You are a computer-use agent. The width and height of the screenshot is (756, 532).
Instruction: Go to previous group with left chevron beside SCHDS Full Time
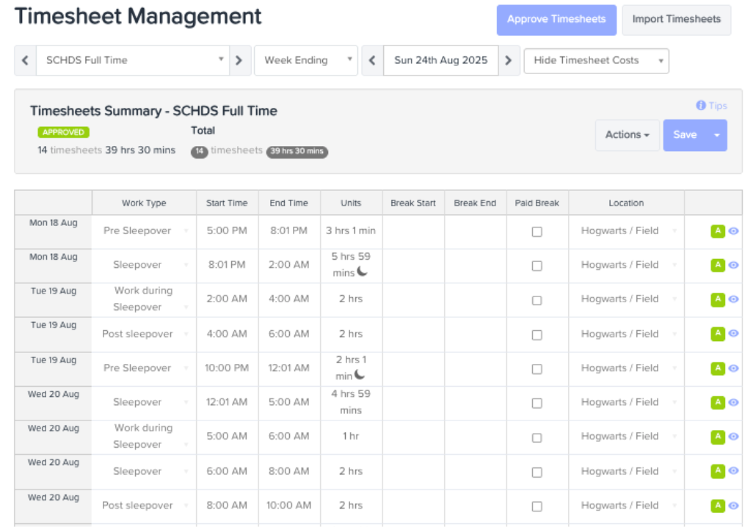pyautogui.click(x=26, y=60)
